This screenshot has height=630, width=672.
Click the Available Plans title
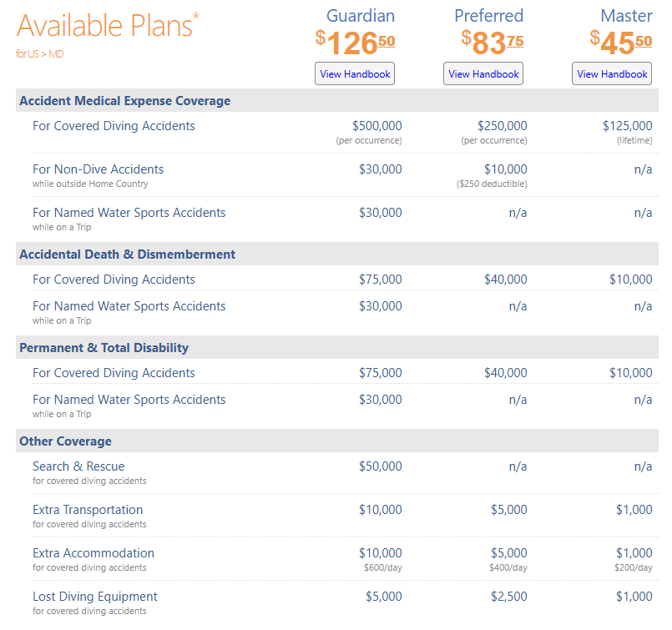tap(108, 25)
